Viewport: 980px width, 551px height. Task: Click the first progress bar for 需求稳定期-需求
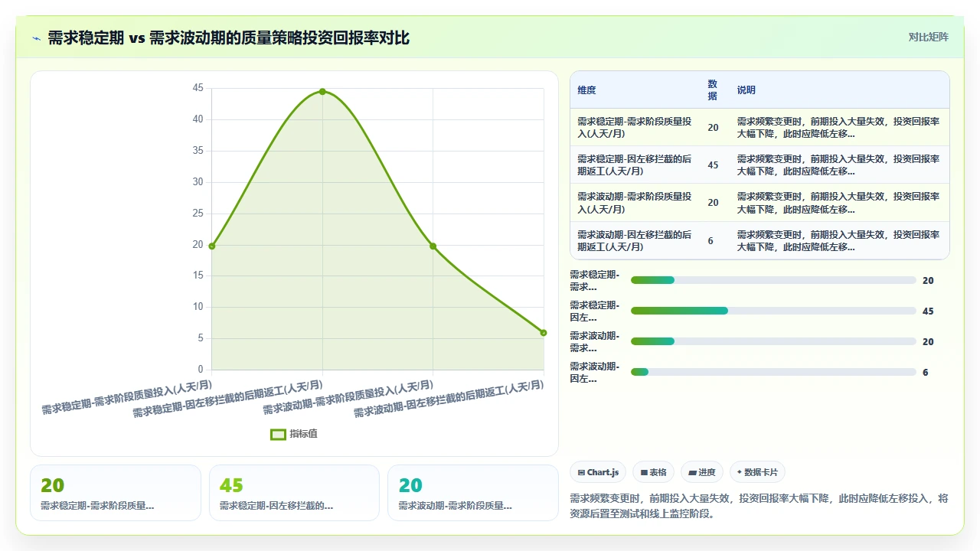(x=773, y=280)
